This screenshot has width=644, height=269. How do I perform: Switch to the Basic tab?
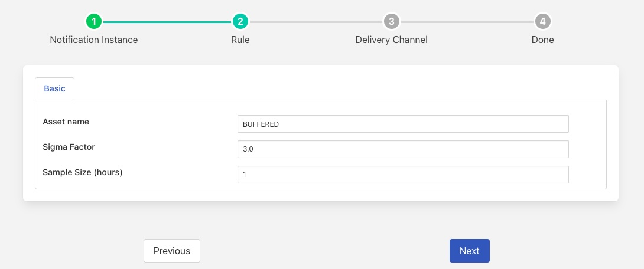[55, 88]
